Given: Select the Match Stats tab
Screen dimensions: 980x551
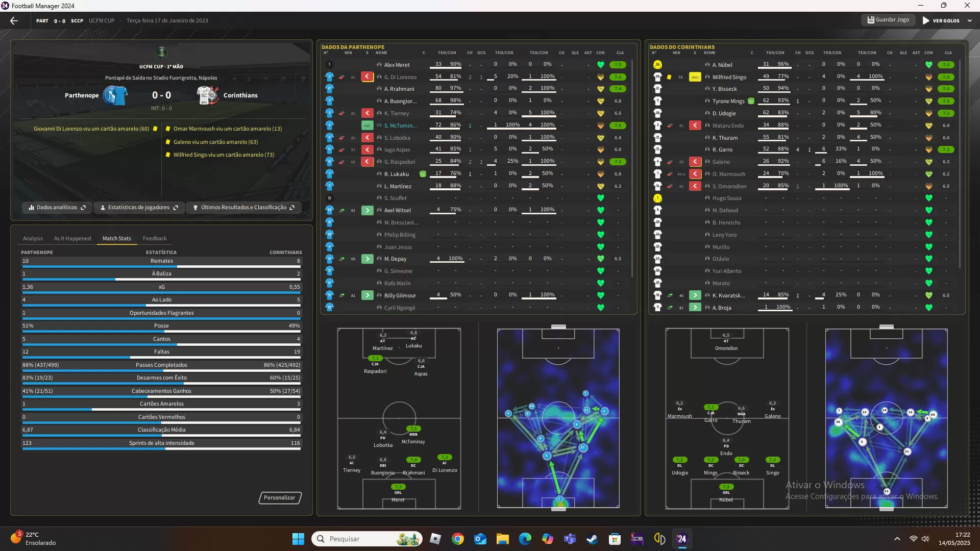Looking at the screenshot, I should coord(117,239).
